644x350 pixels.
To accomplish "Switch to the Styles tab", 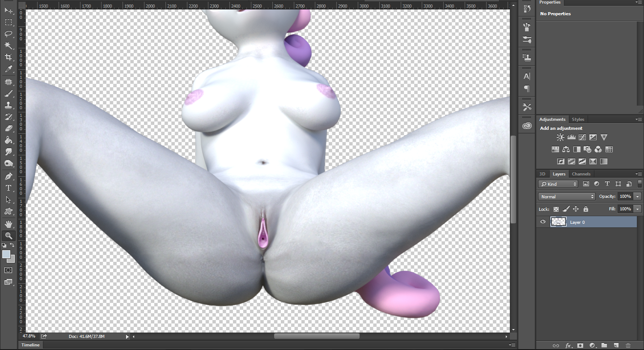I will [x=578, y=120].
